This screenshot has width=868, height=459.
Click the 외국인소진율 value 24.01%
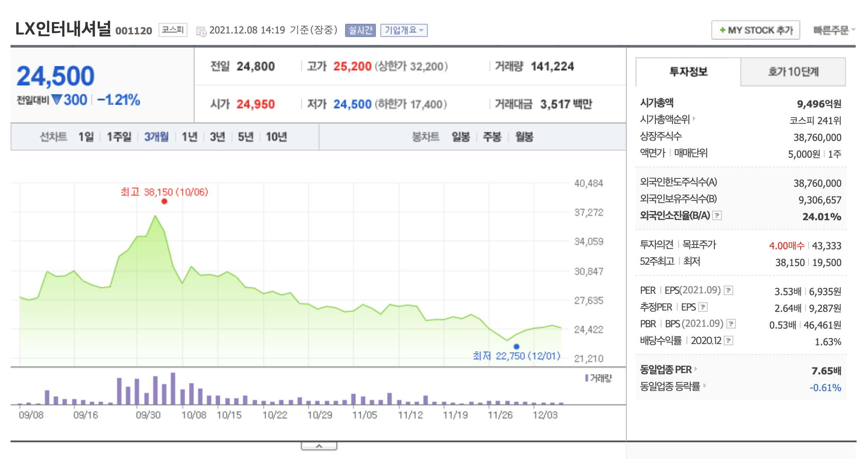[x=822, y=216]
